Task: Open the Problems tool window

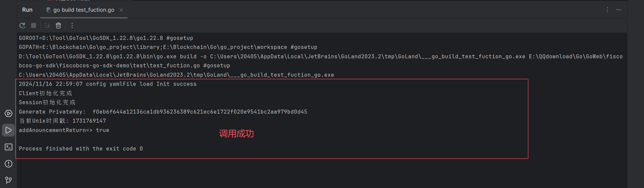Action: pos(8,164)
